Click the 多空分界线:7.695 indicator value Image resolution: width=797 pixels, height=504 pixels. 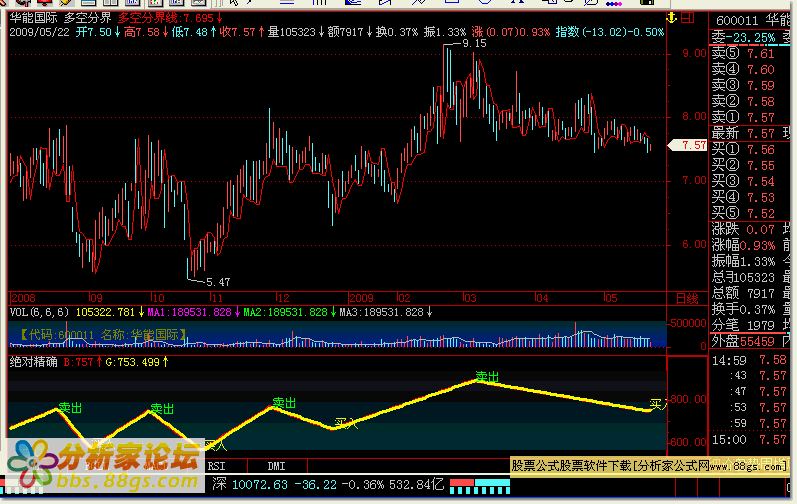[x=170, y=18]
